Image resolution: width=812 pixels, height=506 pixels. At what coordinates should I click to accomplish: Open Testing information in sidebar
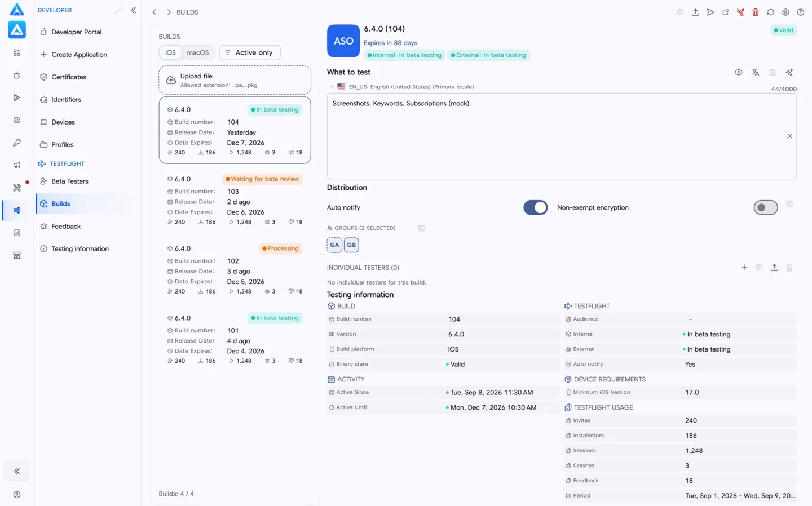click(87, 249)
